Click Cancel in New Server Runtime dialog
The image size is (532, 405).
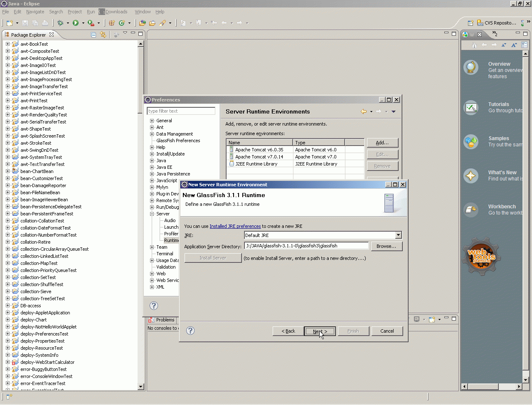[x=387, y=331]
